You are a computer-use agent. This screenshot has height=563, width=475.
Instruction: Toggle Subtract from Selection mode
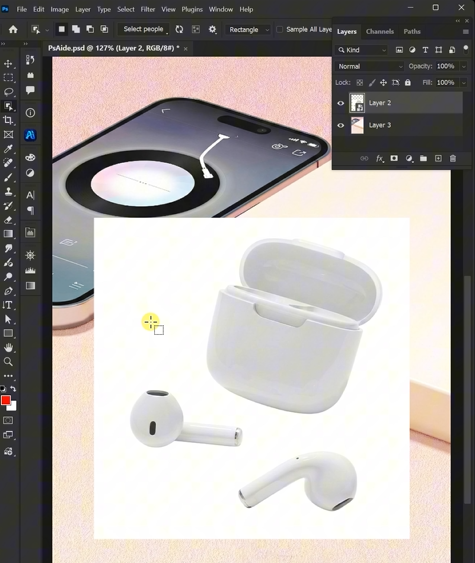[90, 29]
